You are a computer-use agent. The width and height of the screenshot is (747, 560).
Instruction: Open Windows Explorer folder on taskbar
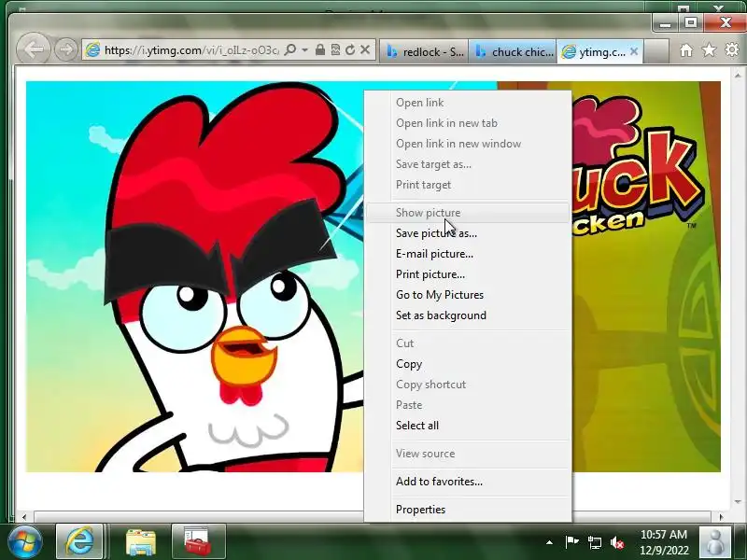[141, 542]
